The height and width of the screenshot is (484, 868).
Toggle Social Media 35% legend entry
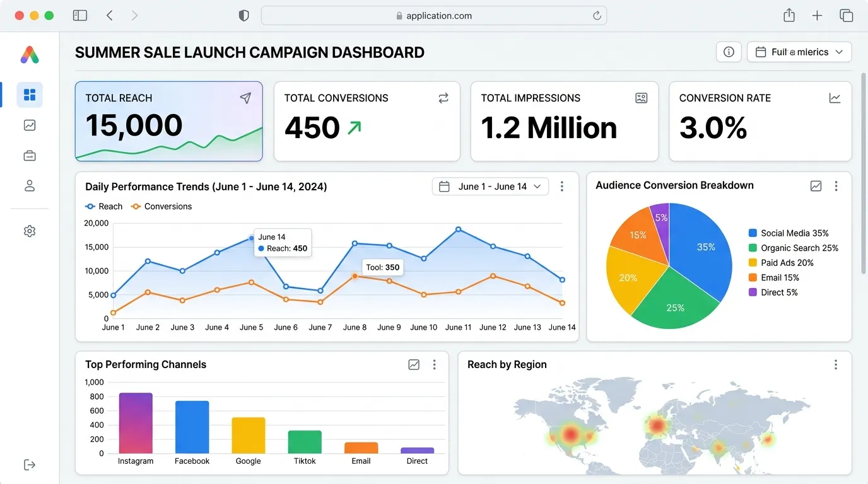[x=789, y=233]
